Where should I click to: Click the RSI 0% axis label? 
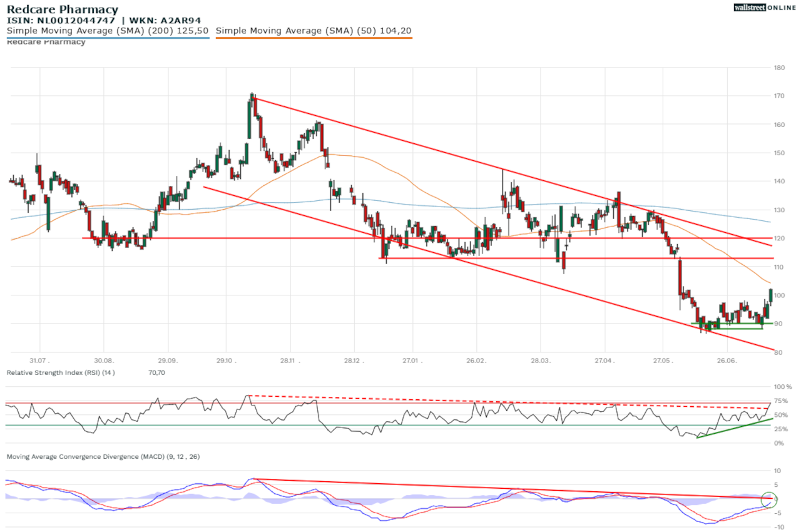[x=778, y=443]
